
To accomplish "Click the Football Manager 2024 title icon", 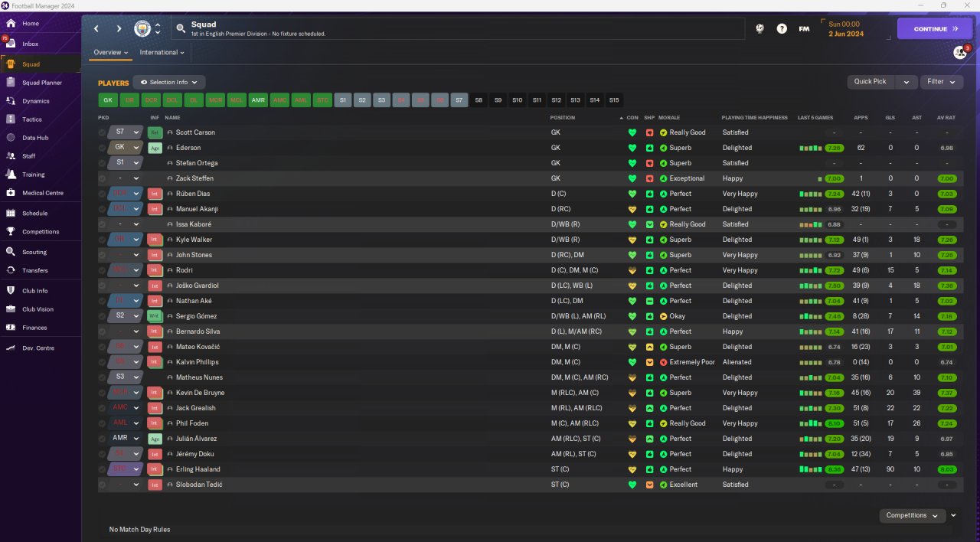I will tap(5, 5).
